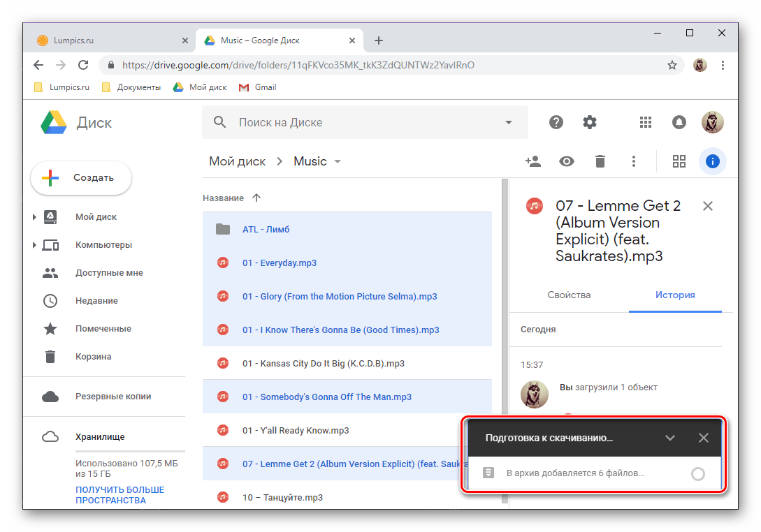This screenshot has width=761, height=532.
Task: Click the Search in Drive field
Action: pyautogui.click(x=364, y=122)
